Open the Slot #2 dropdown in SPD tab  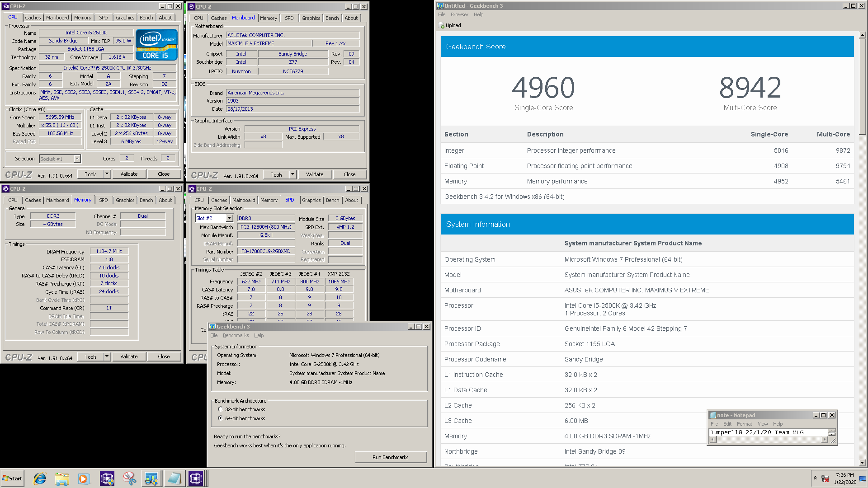(229, 218)
